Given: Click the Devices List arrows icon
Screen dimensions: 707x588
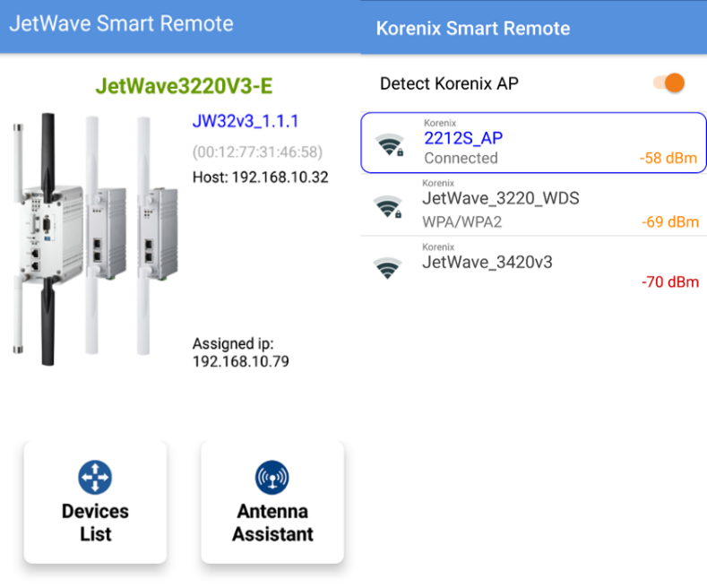Looking at the screenshot, I should [95, 477].
